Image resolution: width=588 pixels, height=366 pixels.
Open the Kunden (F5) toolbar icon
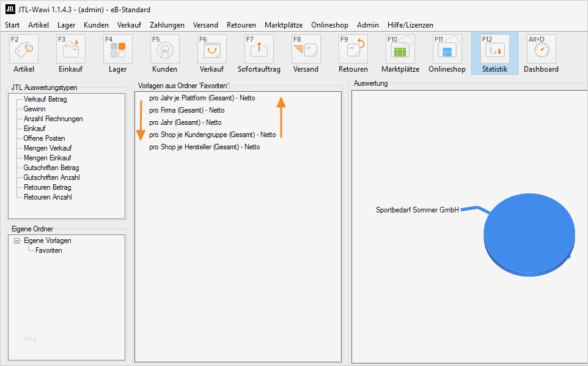(x=164, y=49)
